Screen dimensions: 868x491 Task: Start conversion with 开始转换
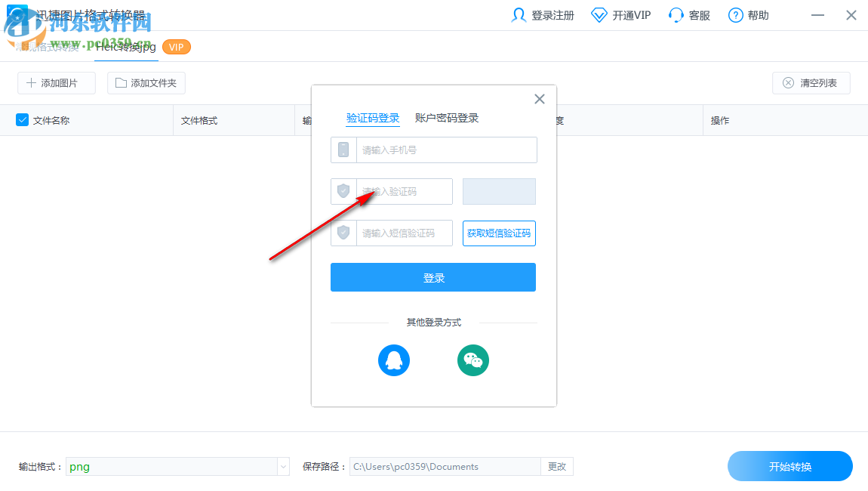pyautogui.click(x=790, y=466)
